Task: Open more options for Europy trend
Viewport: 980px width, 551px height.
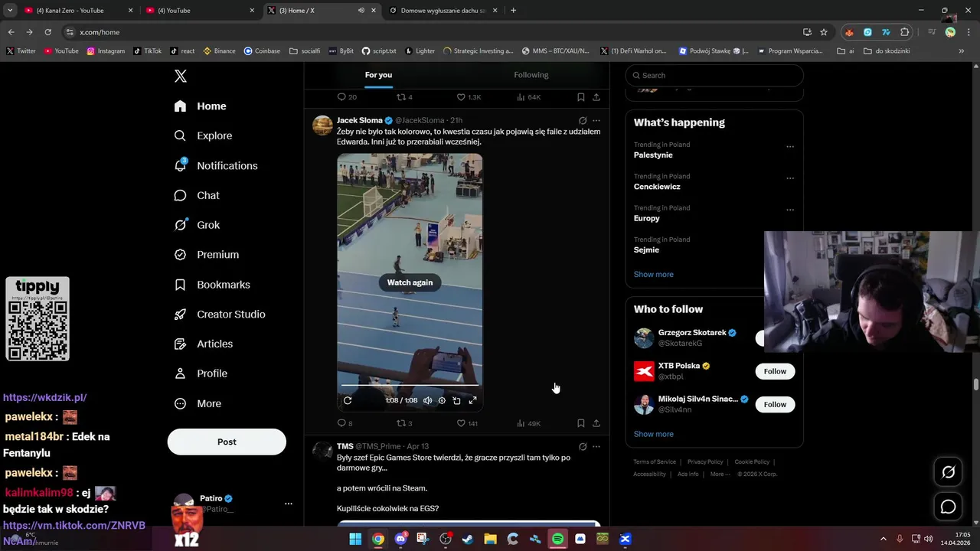Action: 790,210
